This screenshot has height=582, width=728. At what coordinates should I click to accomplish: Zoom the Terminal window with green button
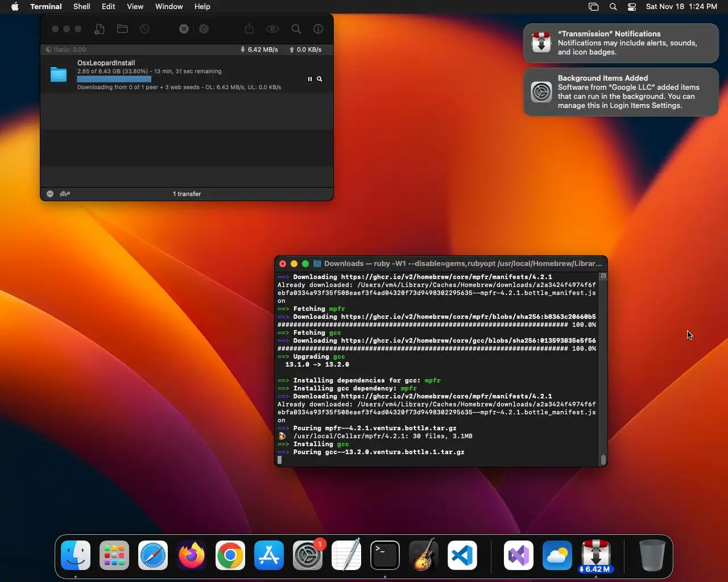[305, 264]
